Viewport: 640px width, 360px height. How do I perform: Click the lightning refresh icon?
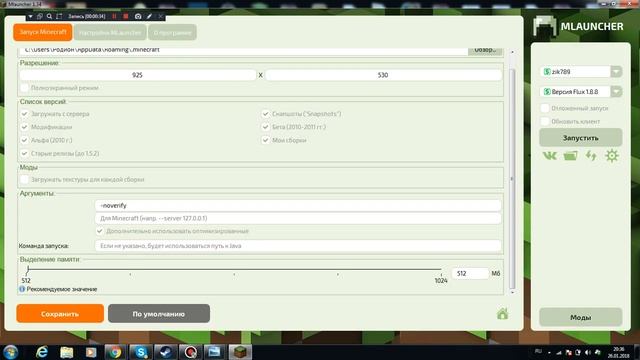click(x=591, y=156)
